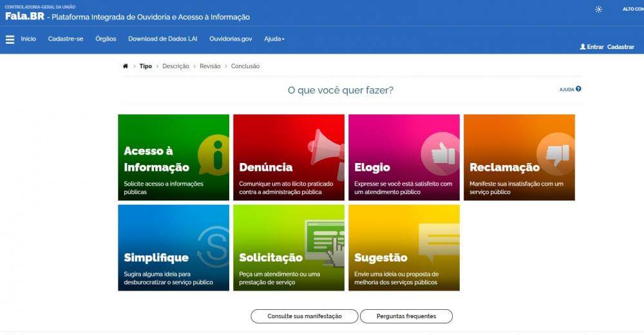Click the Cadastrar link at top right
This screenshot has height=335, width=644.
coord(621,47)
